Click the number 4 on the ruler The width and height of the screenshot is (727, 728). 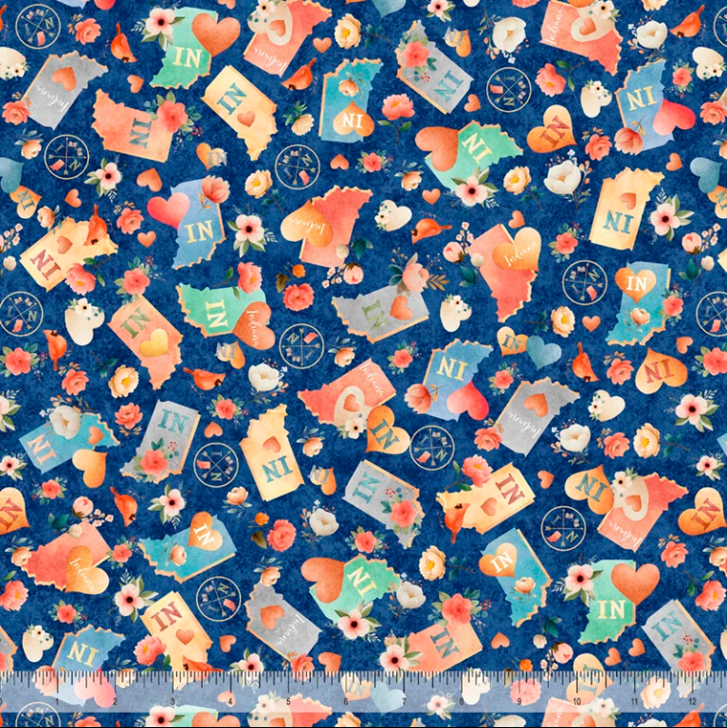(x=229, y=701)
